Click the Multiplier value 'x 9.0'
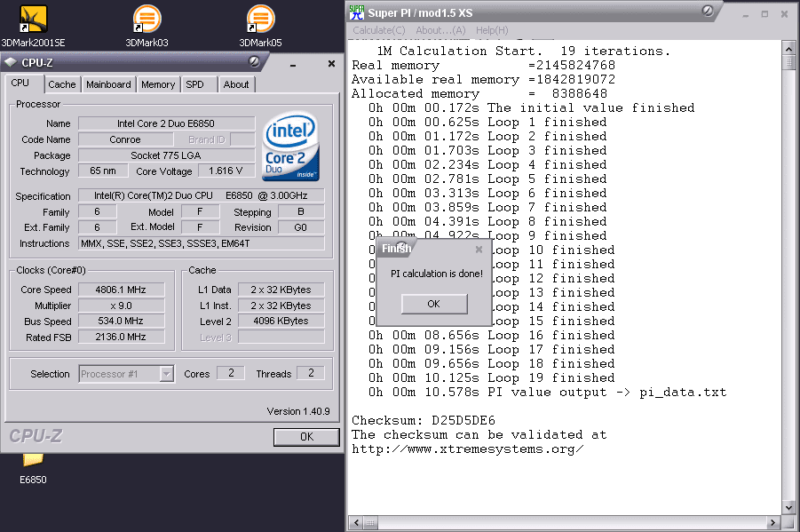This screenshot has width=800, height=532. (x=121, y=306)
